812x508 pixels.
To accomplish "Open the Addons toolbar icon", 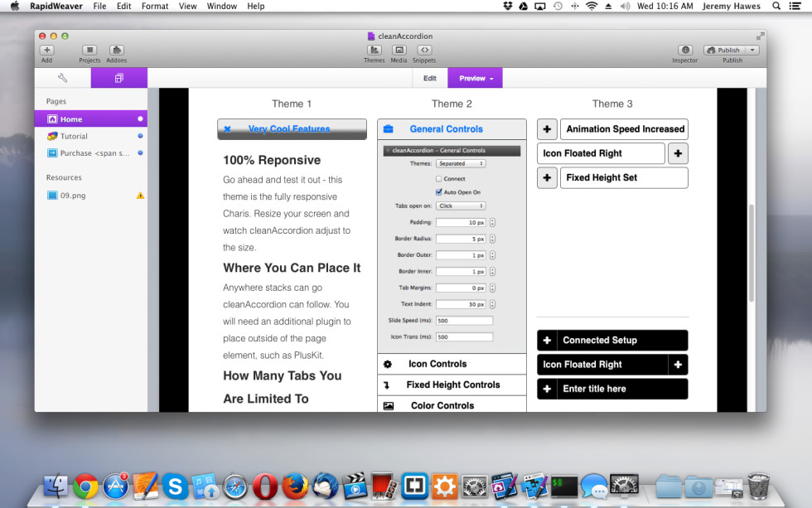I will (x=117, y=51).
